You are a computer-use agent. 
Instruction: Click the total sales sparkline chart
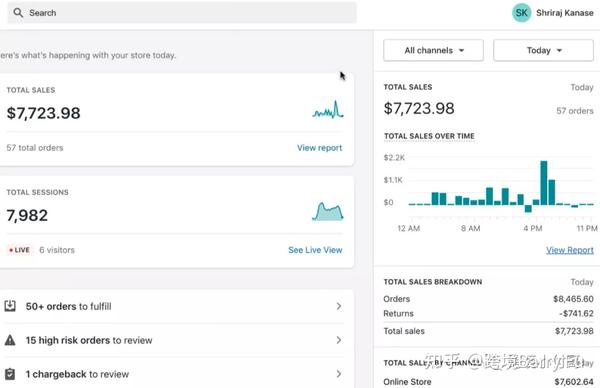[x=328, y=110]
